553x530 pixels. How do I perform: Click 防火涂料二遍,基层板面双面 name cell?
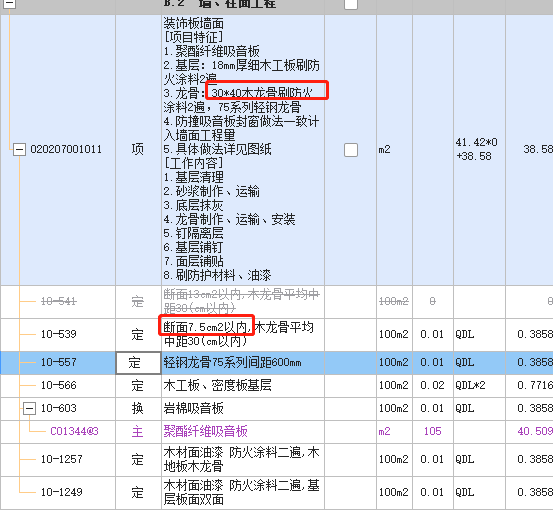[x=243, y=492]
